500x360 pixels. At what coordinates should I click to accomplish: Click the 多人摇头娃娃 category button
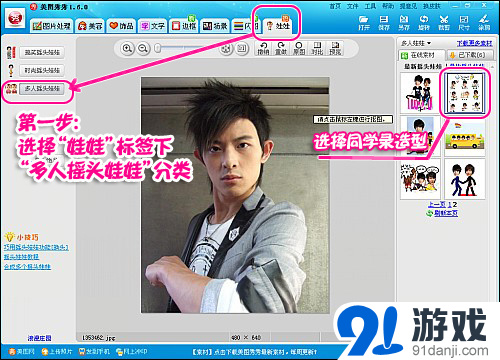[42, 88]
